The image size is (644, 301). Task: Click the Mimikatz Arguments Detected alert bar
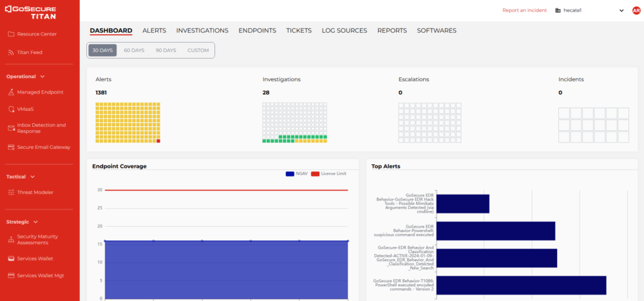pos(462,204)
